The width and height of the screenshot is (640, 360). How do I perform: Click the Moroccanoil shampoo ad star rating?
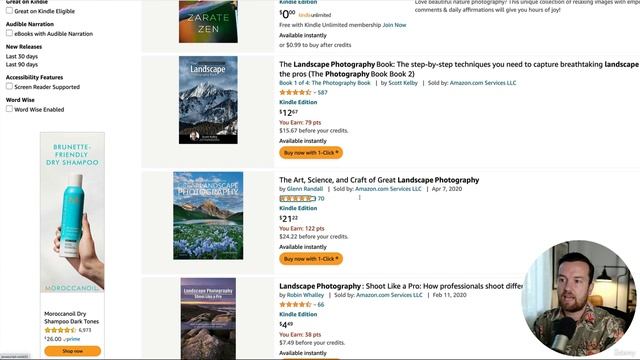click(x=60, y=330)
